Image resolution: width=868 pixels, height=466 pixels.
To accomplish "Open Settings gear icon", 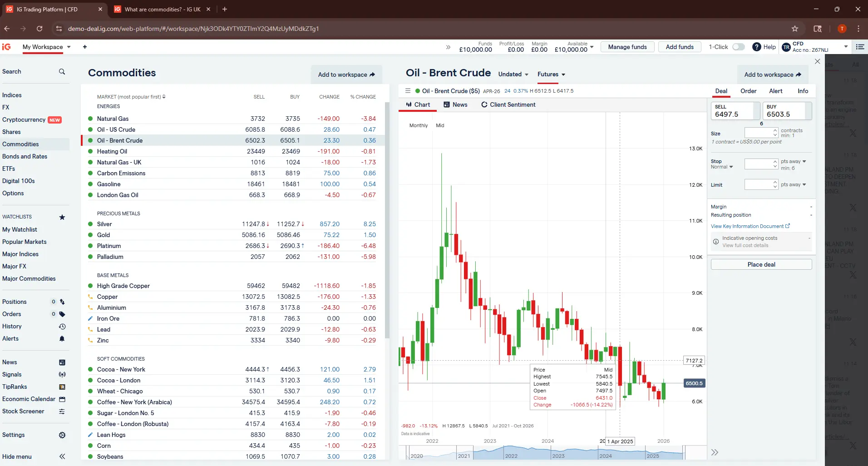I will [62, 435].
